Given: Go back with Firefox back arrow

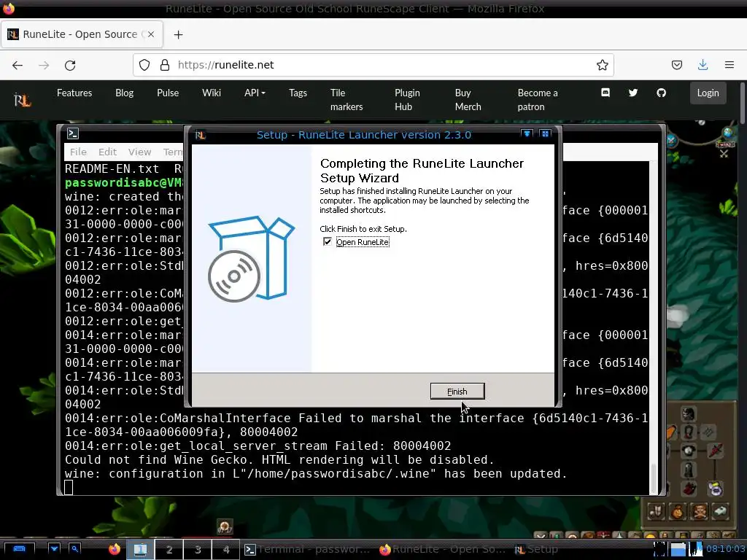Looking at the screenshot, I should point(18,65).
